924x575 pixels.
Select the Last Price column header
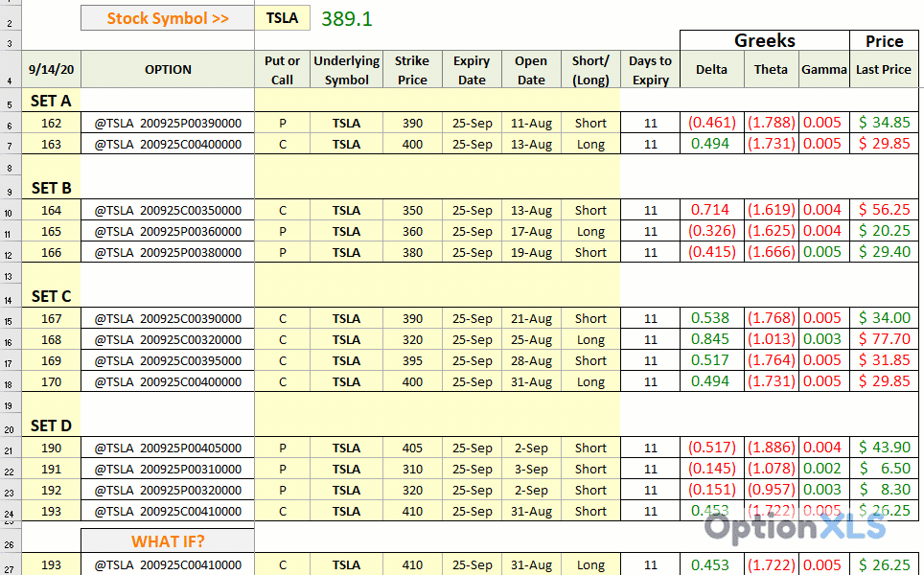(884, 69)
